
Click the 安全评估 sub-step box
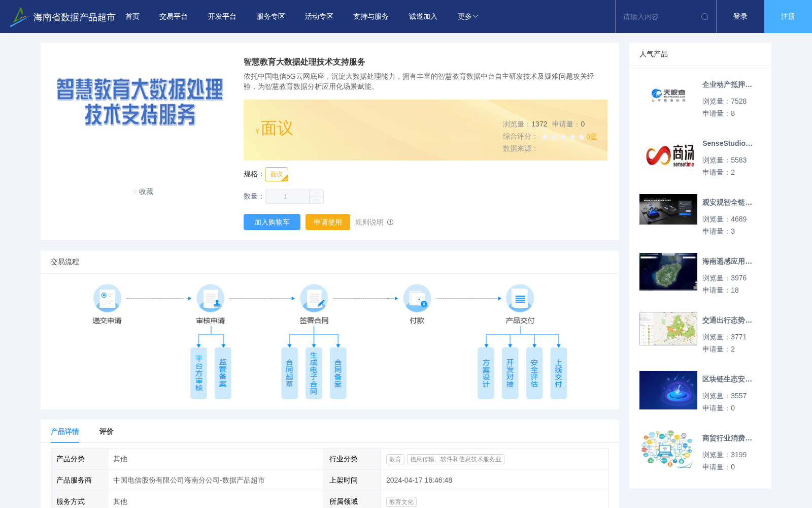(534, 373)
